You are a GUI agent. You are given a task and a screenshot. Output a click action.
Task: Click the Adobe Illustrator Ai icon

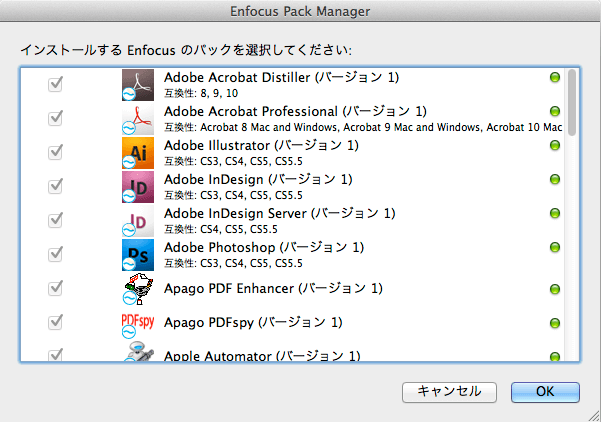click(138, 153)
